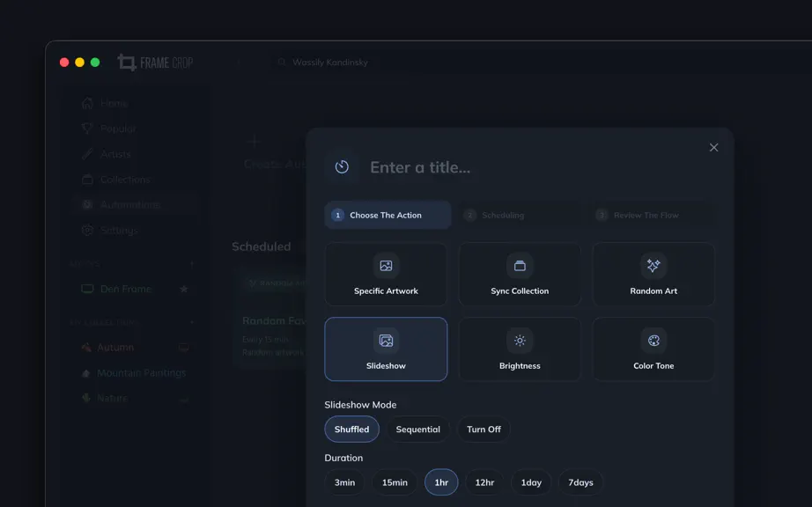The width and height of the screenshot is (812, 507).
Task: Open Settings with the gear icon
Action: [x=87, y=231]
